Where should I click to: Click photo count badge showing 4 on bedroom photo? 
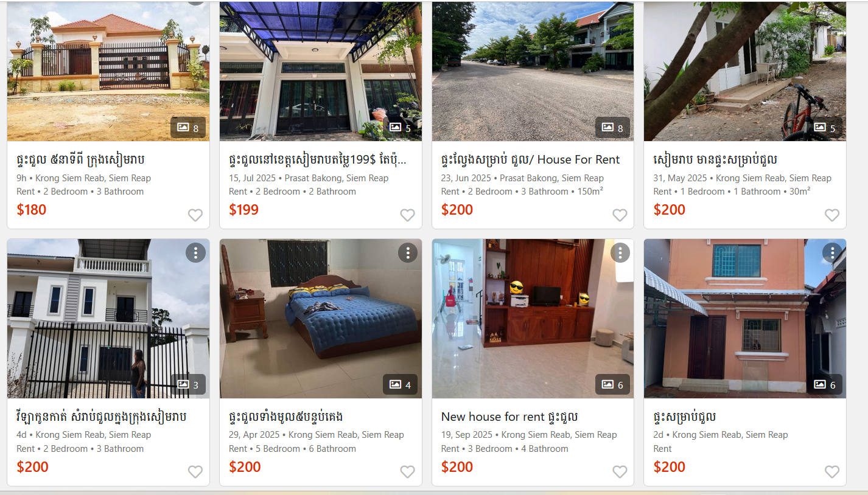pos(401,384)
